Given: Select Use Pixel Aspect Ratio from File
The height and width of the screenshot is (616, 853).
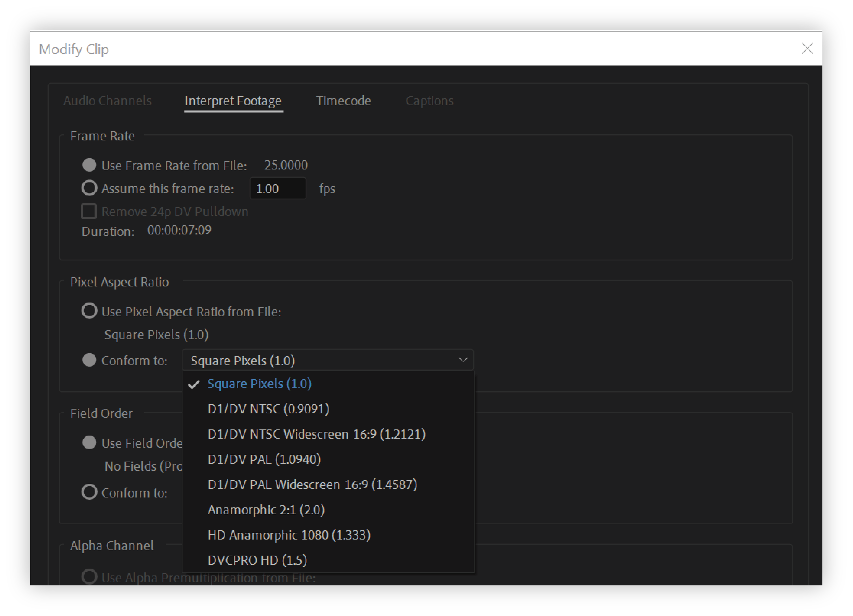Looking at the screenshot, I should click(x=89, y=311).
